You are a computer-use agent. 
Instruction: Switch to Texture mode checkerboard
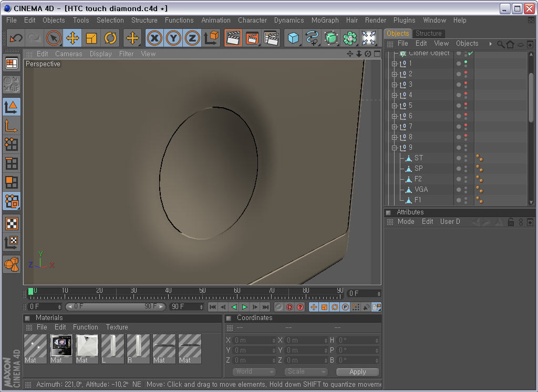pos(12,224)
